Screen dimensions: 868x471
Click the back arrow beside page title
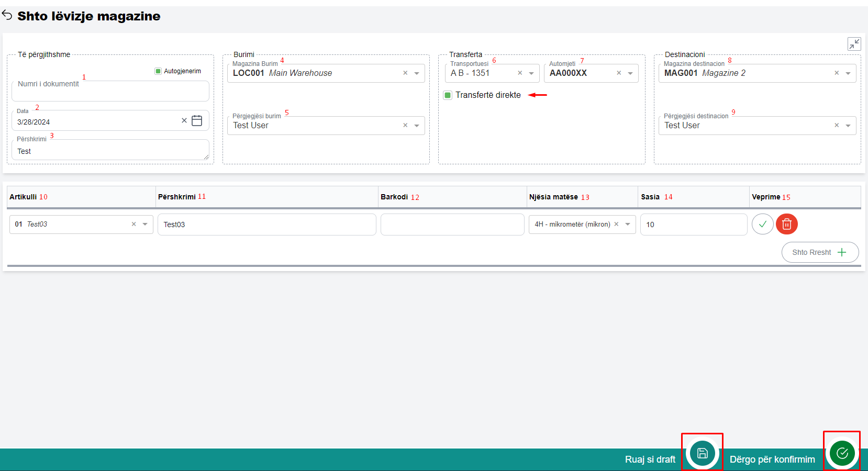[7, 15]
